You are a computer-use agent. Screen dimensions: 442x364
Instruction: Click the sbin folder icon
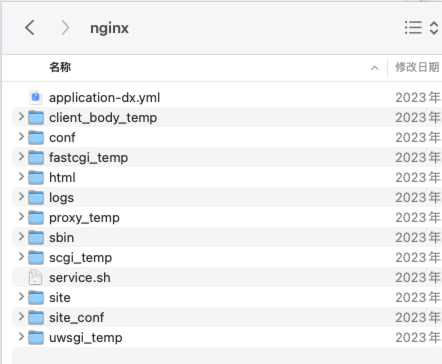tap(36, 237)
